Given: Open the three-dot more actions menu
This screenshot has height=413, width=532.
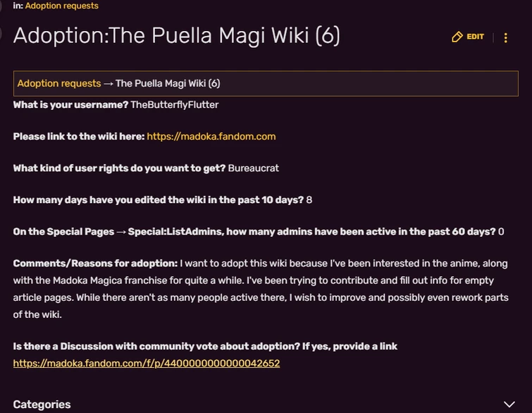Looking at the screenshot, I should tap(506, 37).
